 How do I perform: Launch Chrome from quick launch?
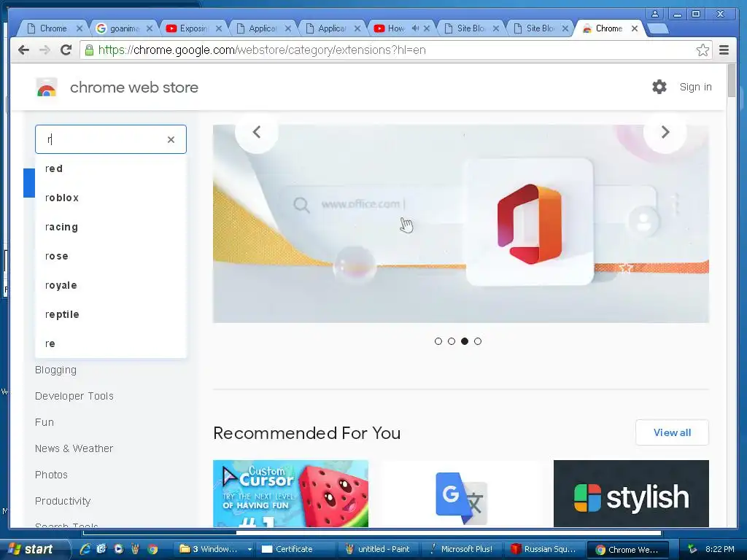coord(152,549)
